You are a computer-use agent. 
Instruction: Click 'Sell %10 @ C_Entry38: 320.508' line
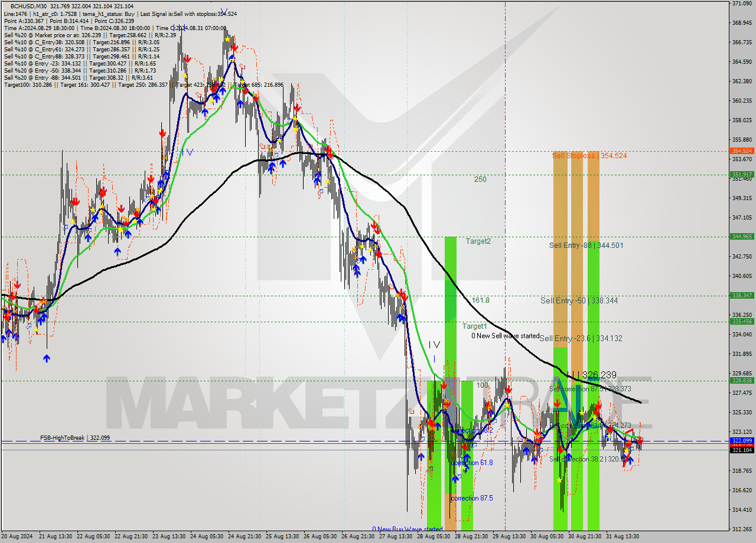point(82,42)
